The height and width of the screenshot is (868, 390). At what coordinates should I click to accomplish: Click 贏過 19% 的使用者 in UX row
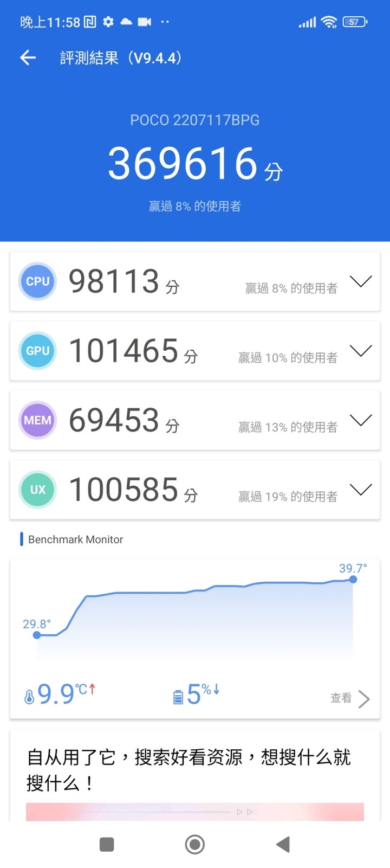[x=288, y=497]
